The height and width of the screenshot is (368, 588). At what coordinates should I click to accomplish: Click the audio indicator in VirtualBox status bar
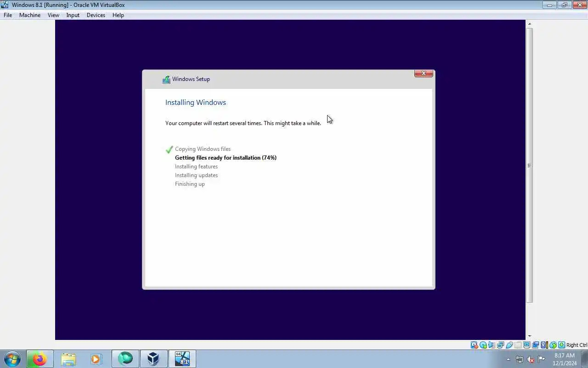492,345
